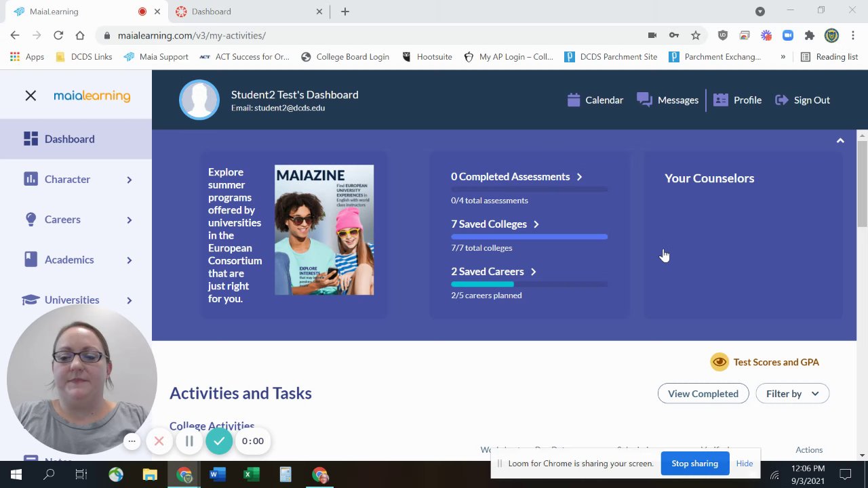Open Windows Task View
868x488 pixels.
point(81,474)
